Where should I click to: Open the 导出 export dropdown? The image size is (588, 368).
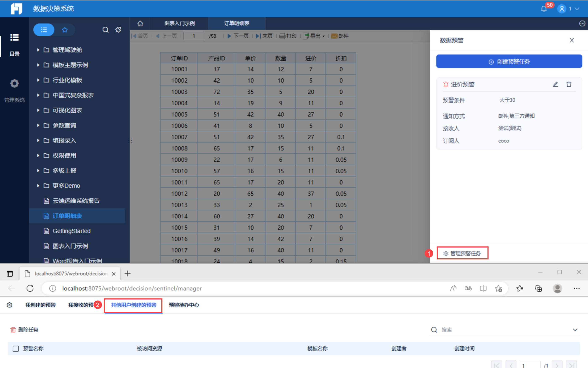(314, 36)
